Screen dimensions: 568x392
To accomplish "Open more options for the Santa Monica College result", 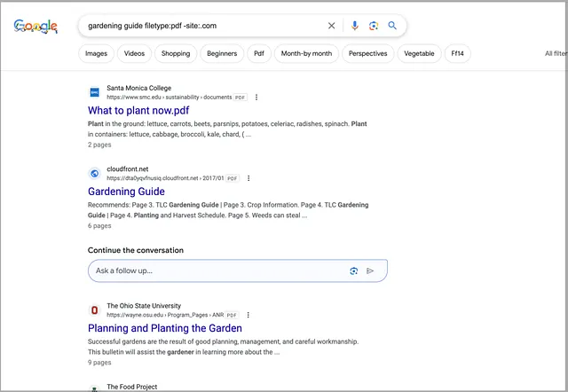I will pos(256,97).
